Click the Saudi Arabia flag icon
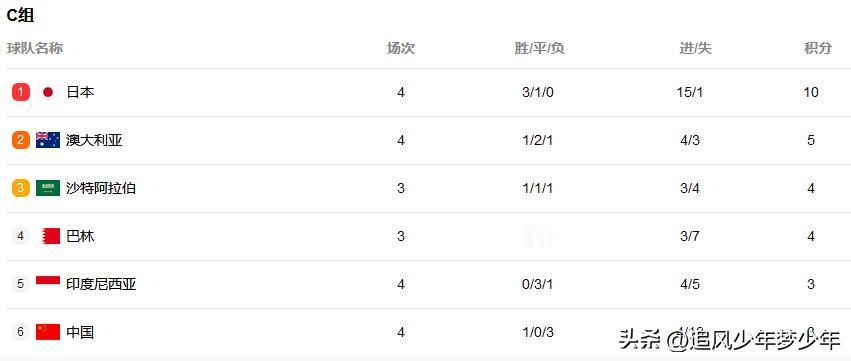Screen dimensions: 851x361 coord(48,188)
